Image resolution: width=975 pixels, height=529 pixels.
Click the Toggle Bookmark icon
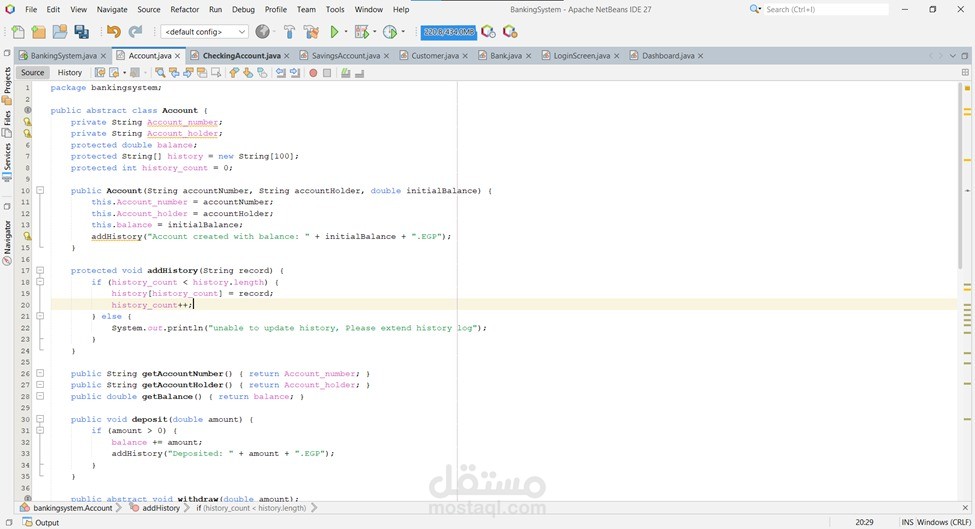(262, 73)
